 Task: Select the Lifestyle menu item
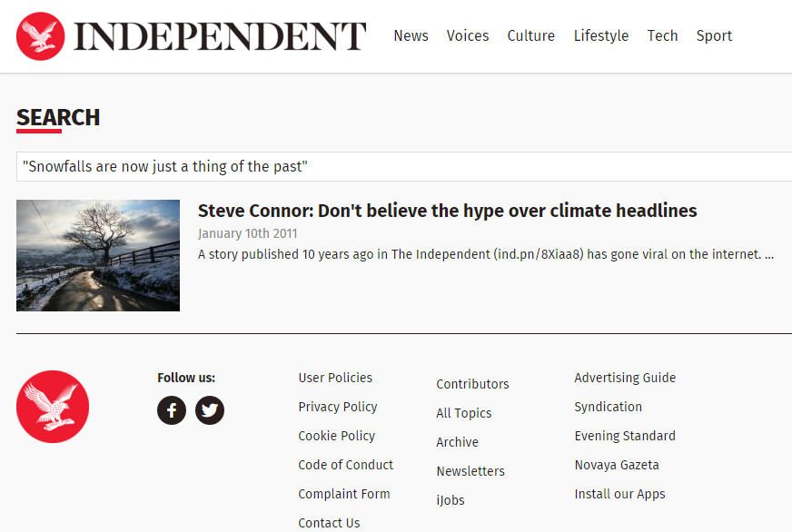(601, 35)
